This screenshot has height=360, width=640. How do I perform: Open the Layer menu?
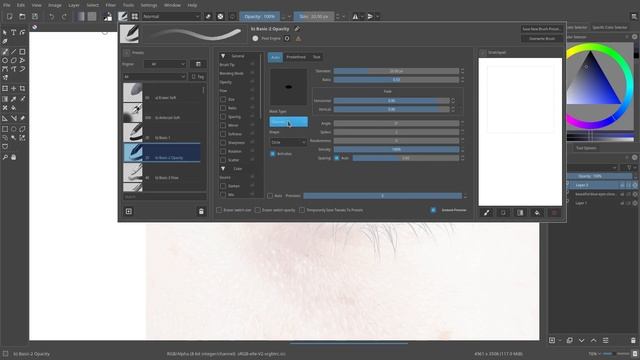(74, 5)
